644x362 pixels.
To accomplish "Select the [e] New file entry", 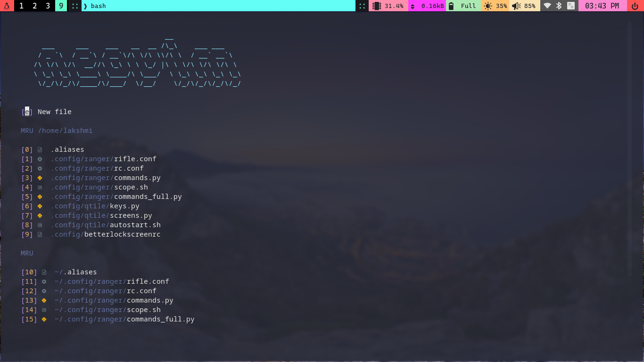I will [x=46, y=112].
